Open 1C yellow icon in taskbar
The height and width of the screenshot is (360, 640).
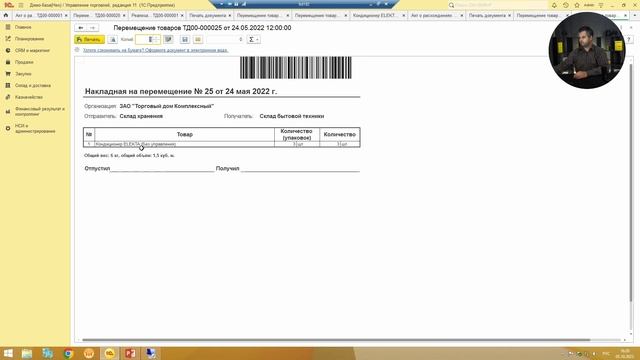pos(109,353)
